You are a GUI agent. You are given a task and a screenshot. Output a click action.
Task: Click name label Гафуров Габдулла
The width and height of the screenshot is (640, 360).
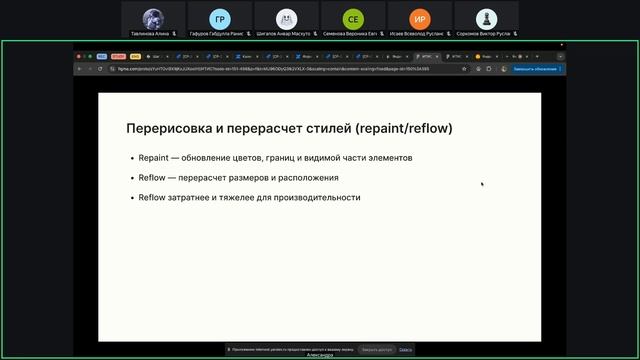pos(216,34)
